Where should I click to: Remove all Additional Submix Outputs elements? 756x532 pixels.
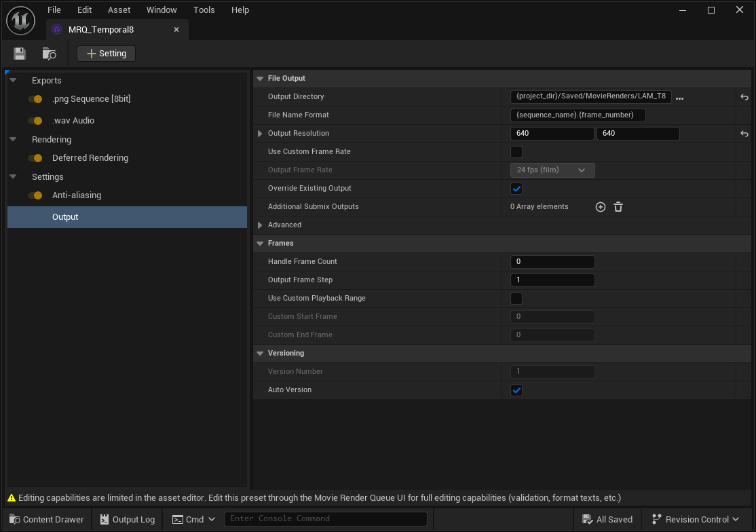(x=618, y=207)
